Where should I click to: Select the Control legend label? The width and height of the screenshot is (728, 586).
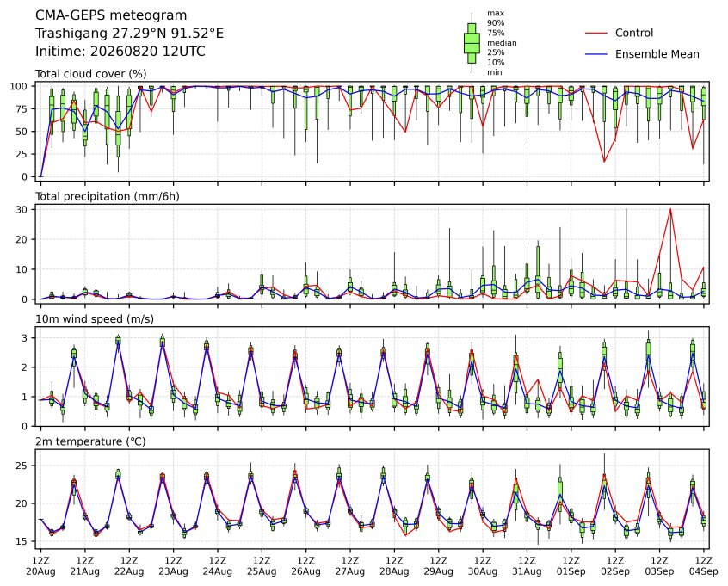pos(633,33)
